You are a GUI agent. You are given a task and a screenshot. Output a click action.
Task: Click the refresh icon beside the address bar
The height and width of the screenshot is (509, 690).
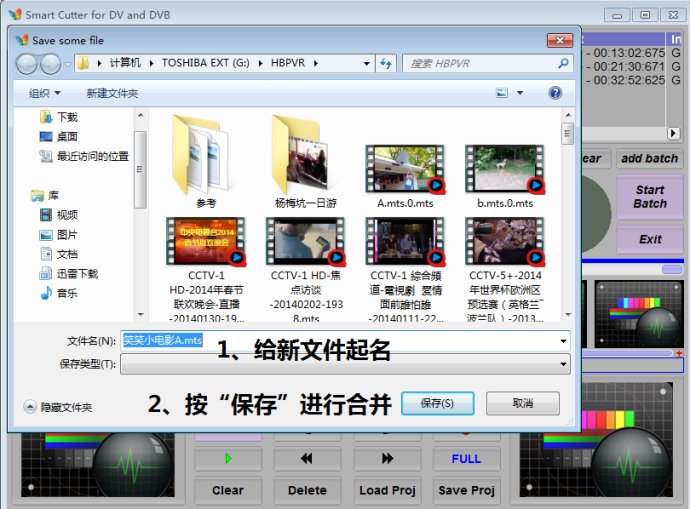[x=386, y=64]
